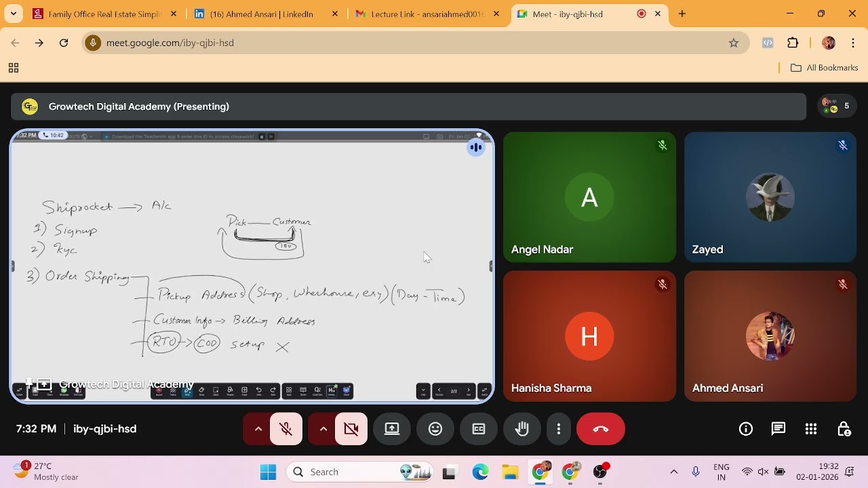The height and width of the screenshot is (488, 868).
Task: Click the Present now screen share icon
Action: click(392, 429)
